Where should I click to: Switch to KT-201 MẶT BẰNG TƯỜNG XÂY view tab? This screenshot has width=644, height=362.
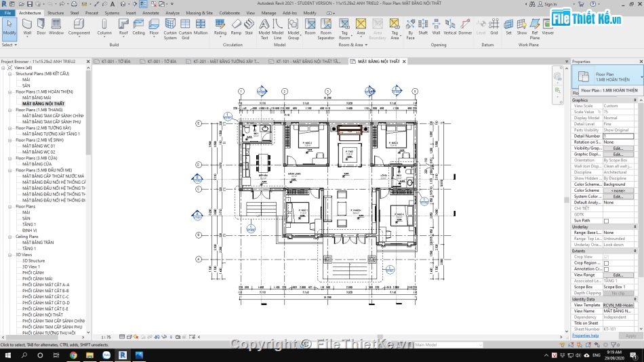pyautogui.click(x=222, y=61)
